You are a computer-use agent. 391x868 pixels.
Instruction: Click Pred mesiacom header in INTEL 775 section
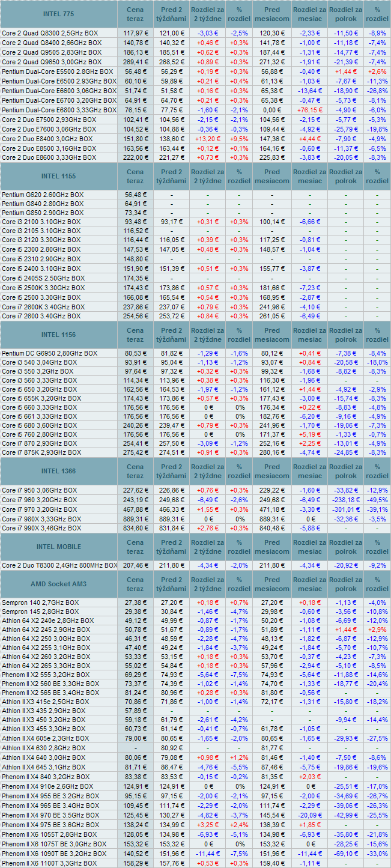271,14
